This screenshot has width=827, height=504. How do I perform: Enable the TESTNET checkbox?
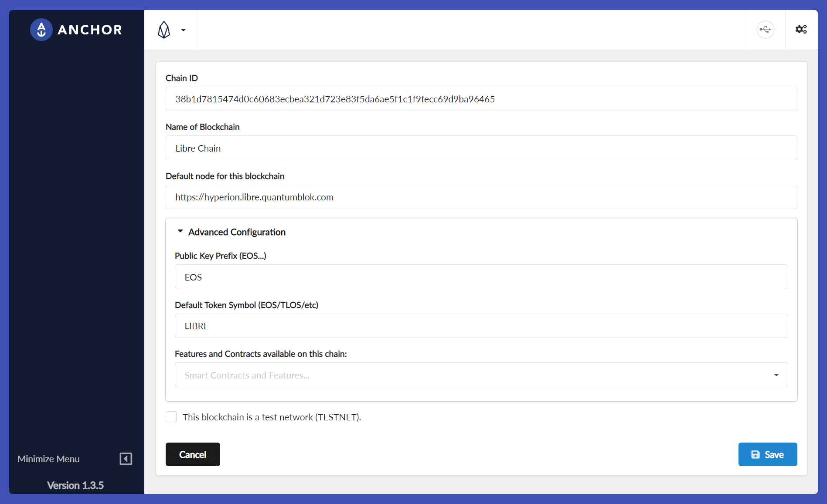coord(171,417)
